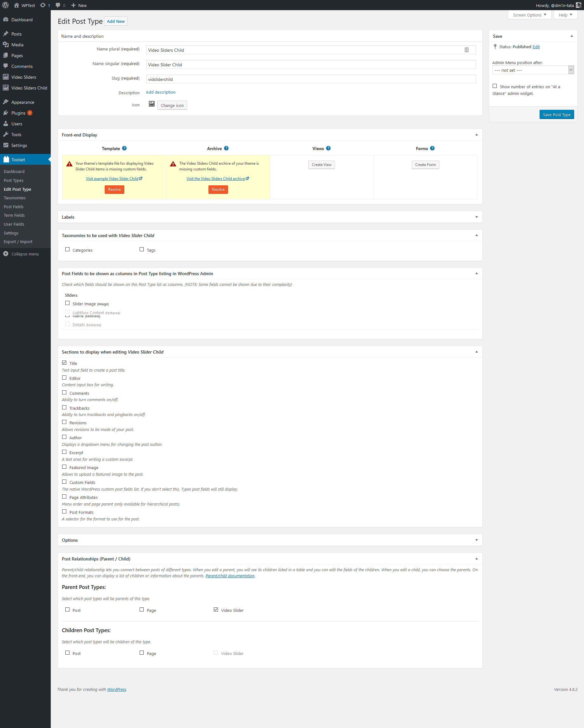Collapse Front-end Display section arrow
Screen dimensions: 584x728
476,135
